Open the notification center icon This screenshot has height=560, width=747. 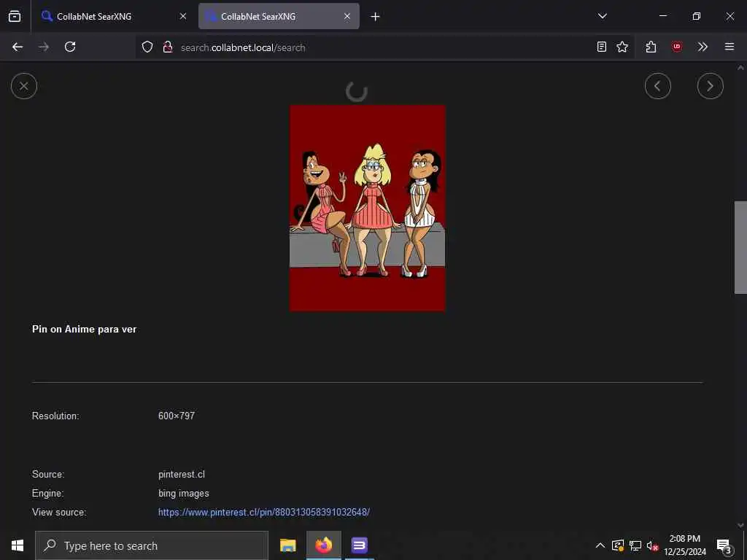pos(724,546)
